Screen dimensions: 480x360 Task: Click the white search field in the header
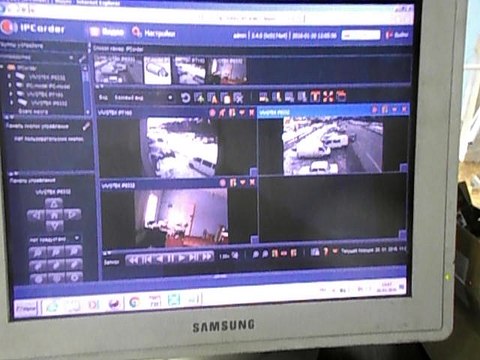361,35
